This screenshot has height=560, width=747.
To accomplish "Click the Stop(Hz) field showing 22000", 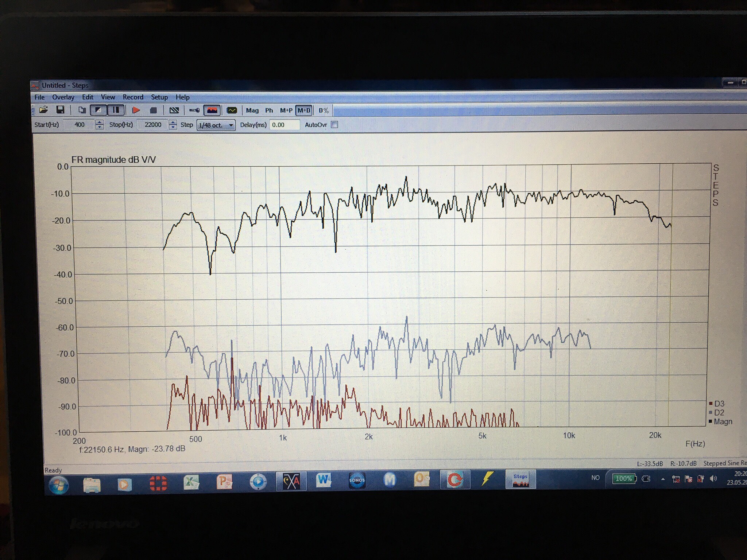I will [x=153, y=125].
